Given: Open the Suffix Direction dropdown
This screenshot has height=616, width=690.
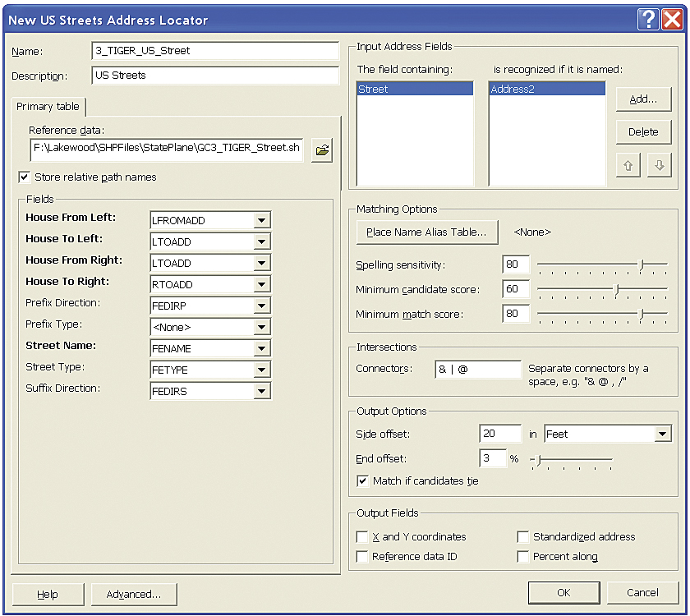Looking at the screenshot, I should coord(262,391).
